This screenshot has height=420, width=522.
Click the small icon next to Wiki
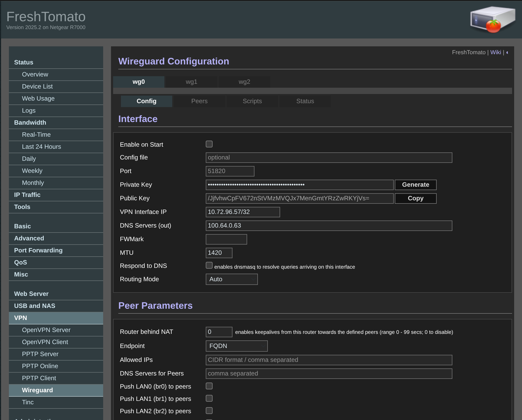[507, 53]
